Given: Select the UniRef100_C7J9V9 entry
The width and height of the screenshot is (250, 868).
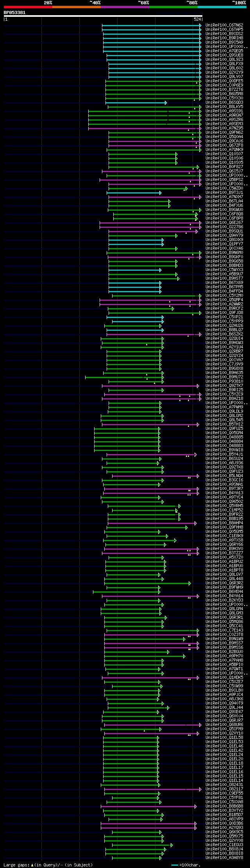Looking at the screenshot, I should pos(224,364).
